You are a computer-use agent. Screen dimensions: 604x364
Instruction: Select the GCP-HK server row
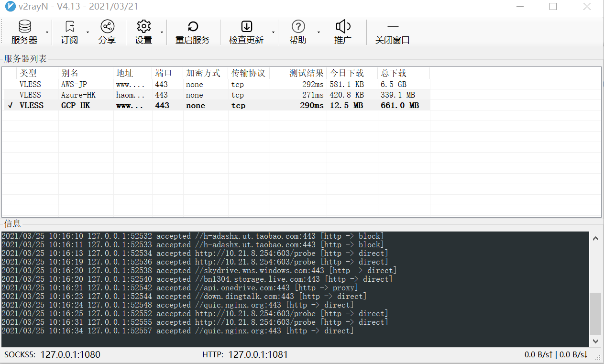tap(217, 106)
